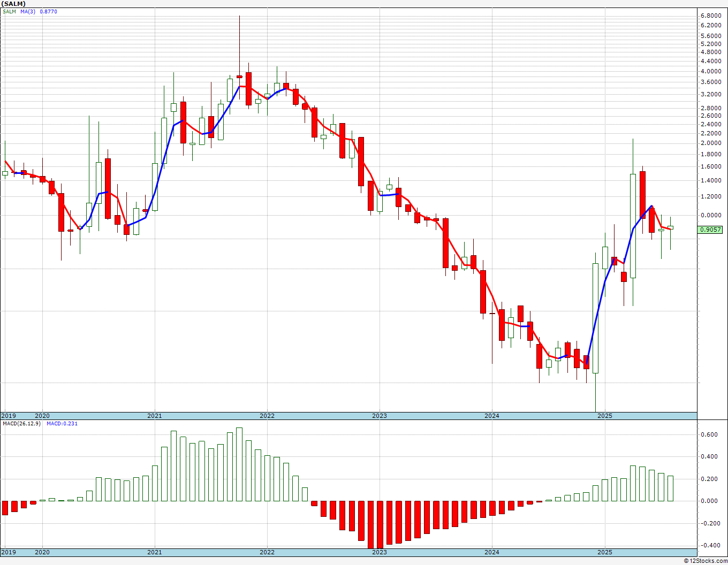Select the 1.4000 price axis label
This screenshot has width=728, height=565.
[x=710, y=180]
